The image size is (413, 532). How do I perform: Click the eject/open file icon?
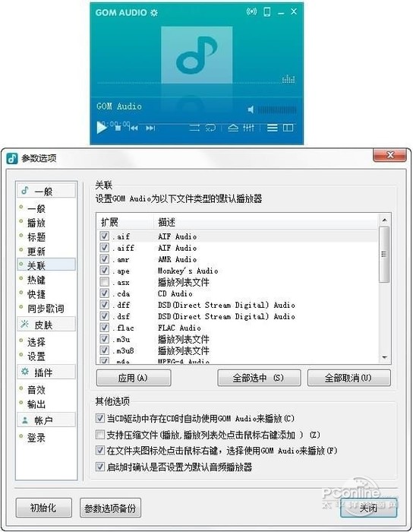[233, 128]
